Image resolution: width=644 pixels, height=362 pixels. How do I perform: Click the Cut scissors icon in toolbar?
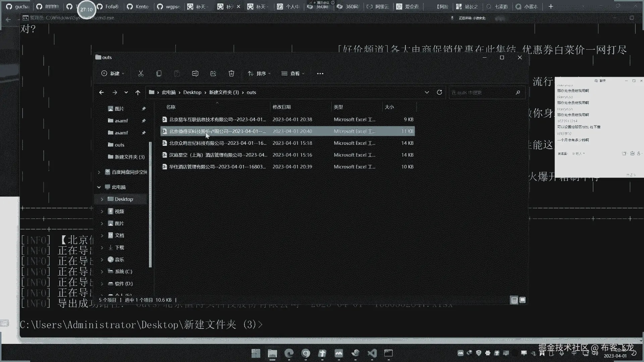141,73
